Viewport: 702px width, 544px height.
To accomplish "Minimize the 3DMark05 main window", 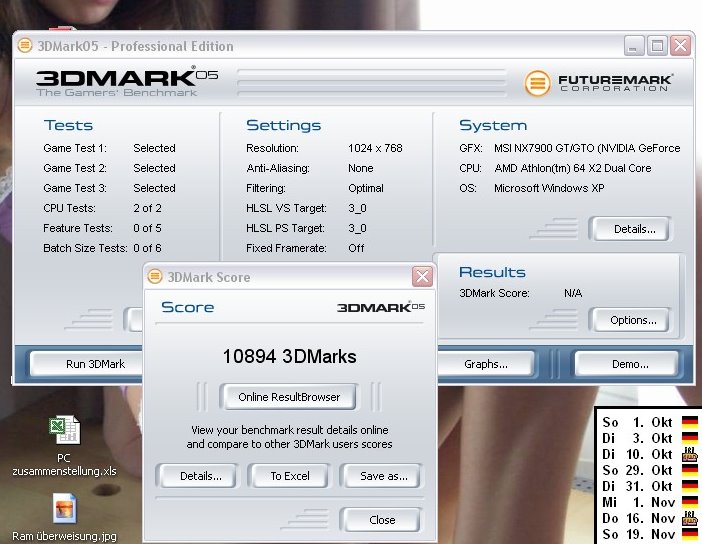I will pos(633,46).
